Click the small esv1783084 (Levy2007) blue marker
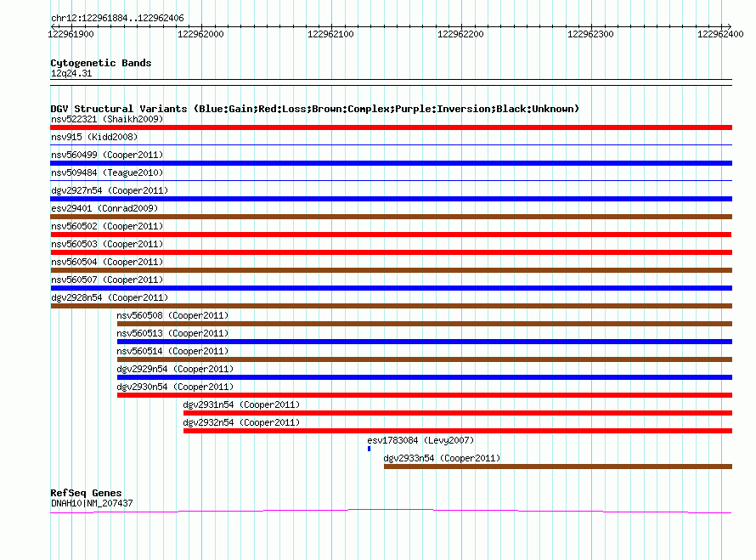This screenshot has height=560, width=756. coord(370,449)
